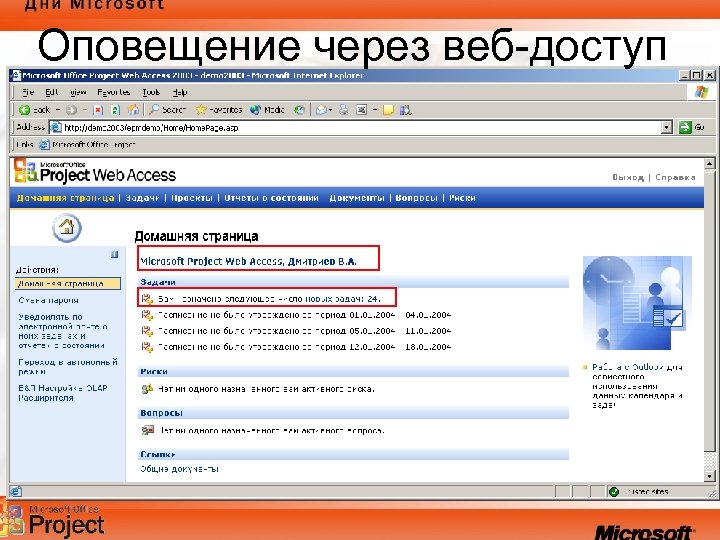This screenshot has height=540, width=720.
Task: Click the Trusted sites status bar icon
Action: (614, 492)
